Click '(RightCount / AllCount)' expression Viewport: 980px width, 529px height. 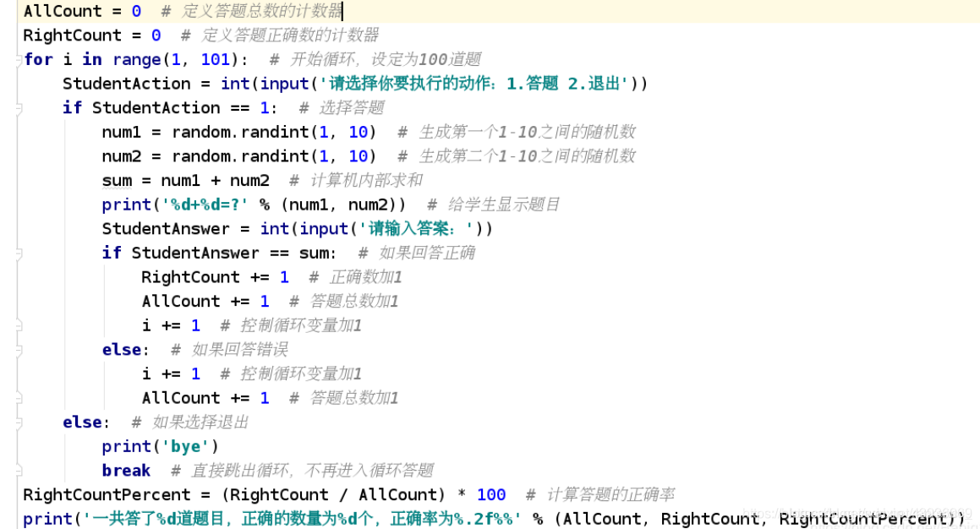(333, 495)
